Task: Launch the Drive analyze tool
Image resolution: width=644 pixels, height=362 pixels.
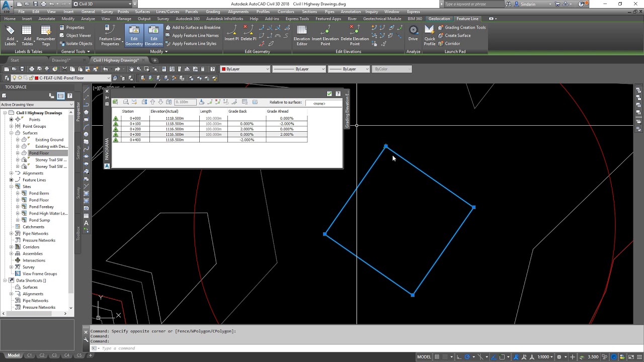Action: [413, 33]
